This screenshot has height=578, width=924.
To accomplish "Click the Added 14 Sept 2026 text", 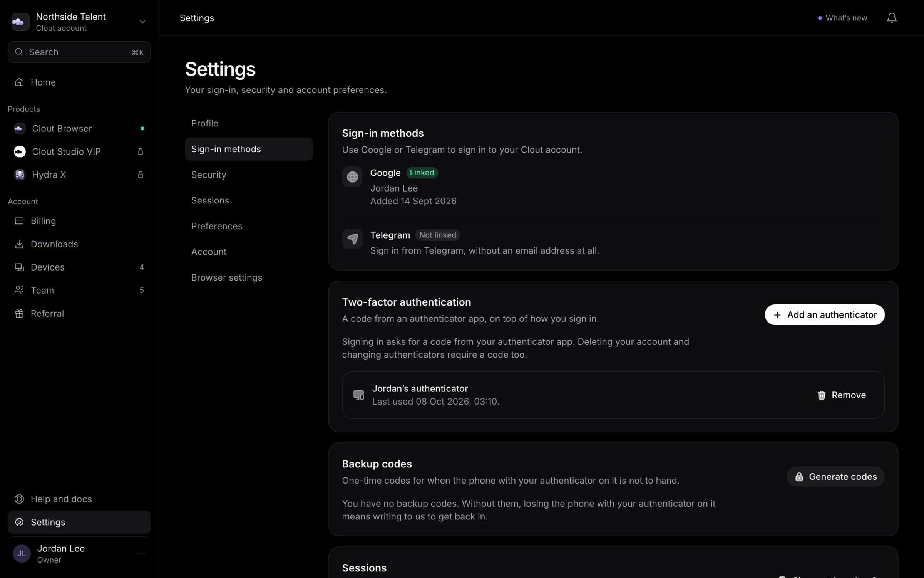I will tap(413, 201).
